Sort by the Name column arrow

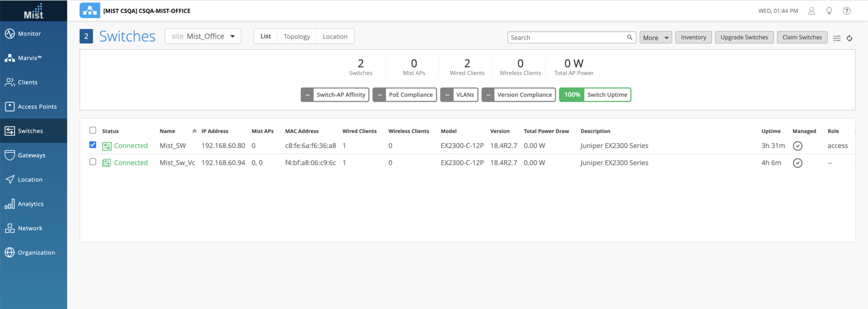click(x=194, y=131)
